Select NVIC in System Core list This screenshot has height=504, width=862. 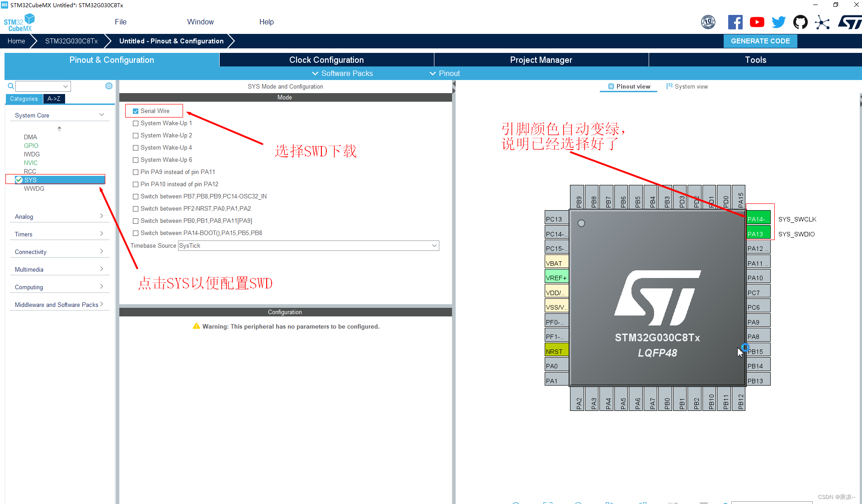pos(31,163)
